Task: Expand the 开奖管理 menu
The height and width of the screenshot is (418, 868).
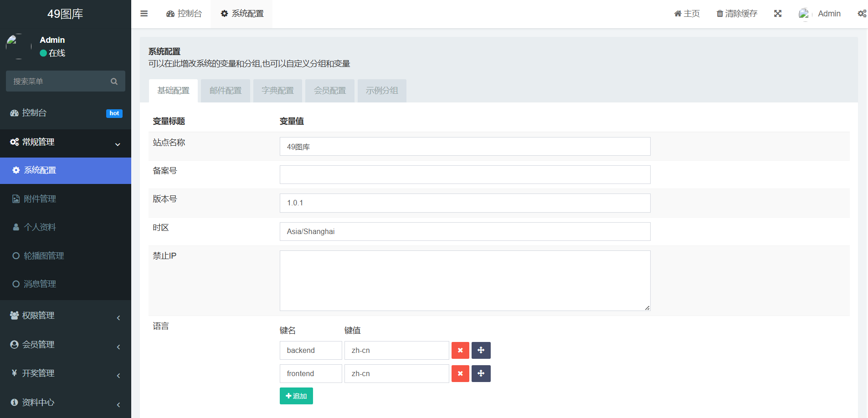Action: [x=66, y=373]
